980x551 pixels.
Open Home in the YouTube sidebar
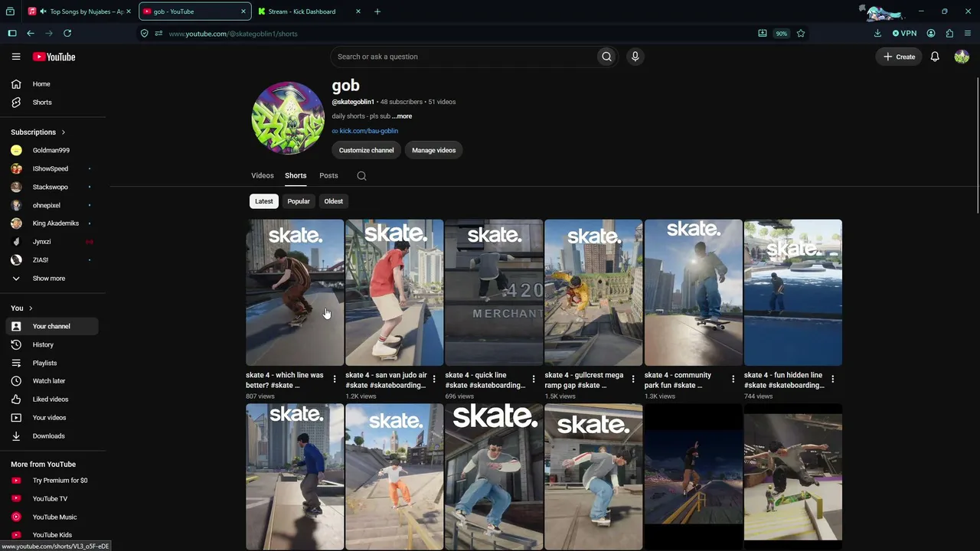(x=52, y=84)
